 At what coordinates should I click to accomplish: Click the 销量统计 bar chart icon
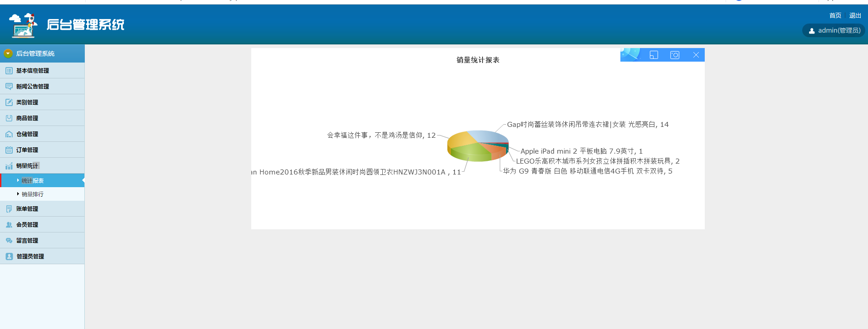pyautogui.click(x=9, y=166)
